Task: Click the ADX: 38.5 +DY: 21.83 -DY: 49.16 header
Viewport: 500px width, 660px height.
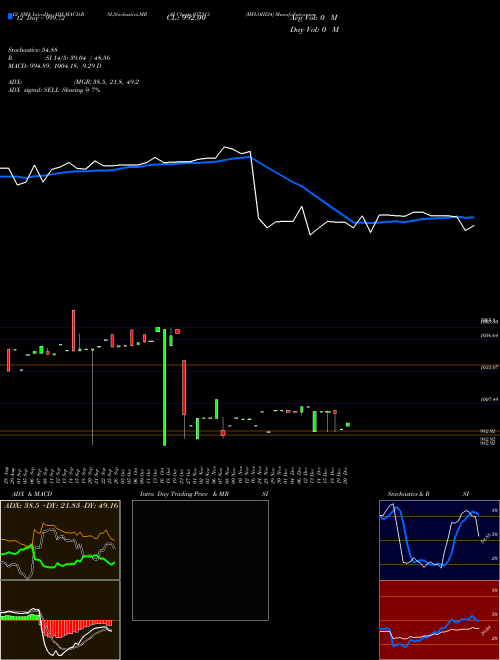Action: coord(61,505)
